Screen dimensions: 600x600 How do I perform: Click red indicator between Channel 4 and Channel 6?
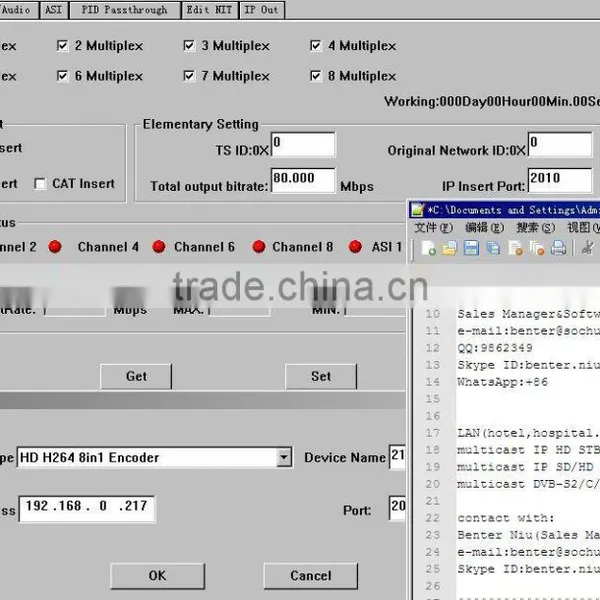tap(158, 247)
